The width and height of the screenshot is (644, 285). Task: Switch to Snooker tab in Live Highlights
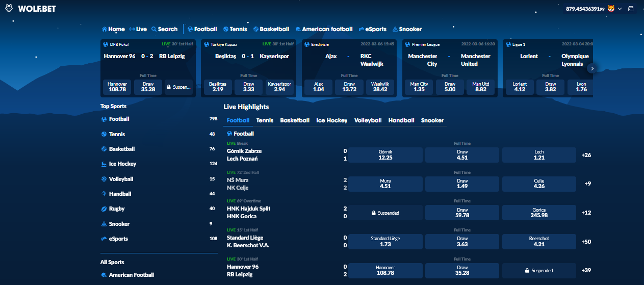coord(432,120)
